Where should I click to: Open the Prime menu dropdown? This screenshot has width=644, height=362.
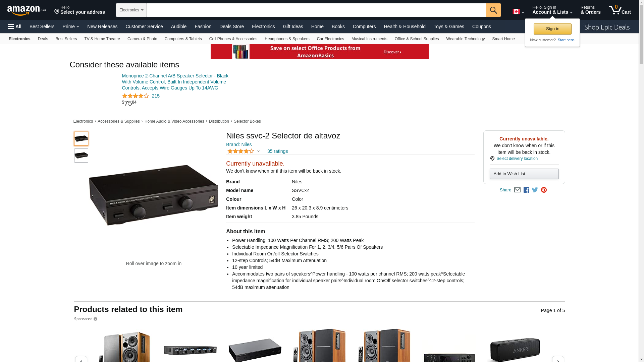coord(71,26)
